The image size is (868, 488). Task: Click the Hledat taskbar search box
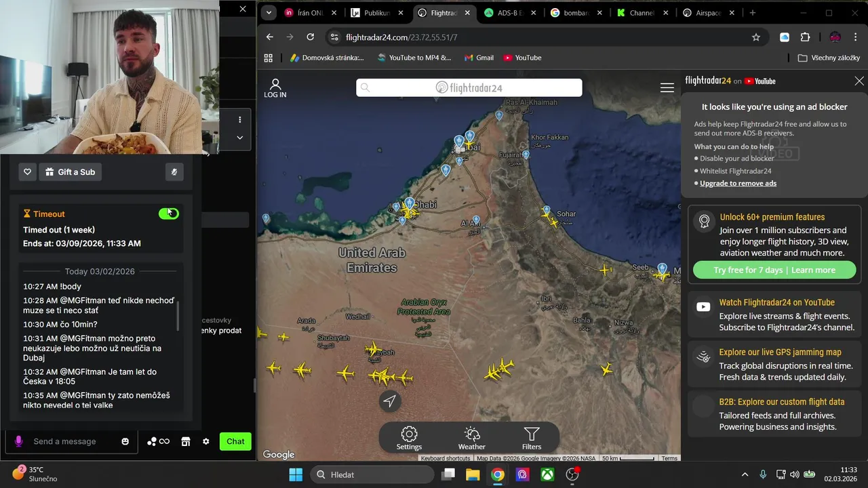pyautogui.click(x=372, y=474)
